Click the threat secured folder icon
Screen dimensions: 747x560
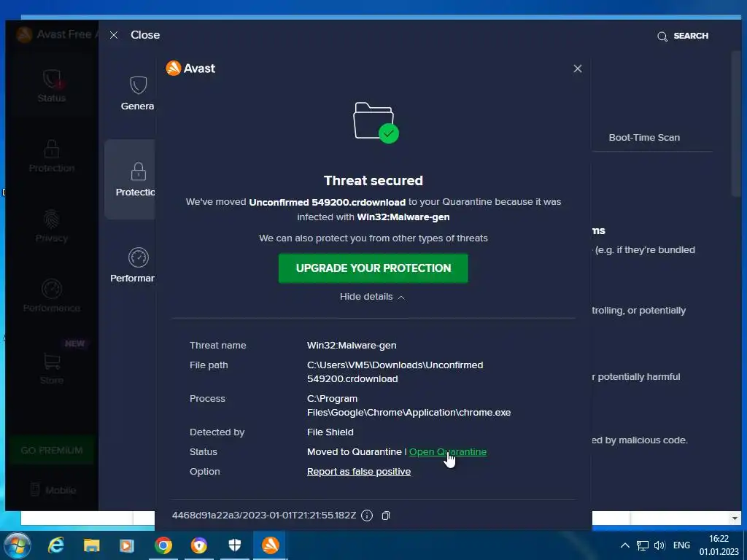tap(376, 122)
